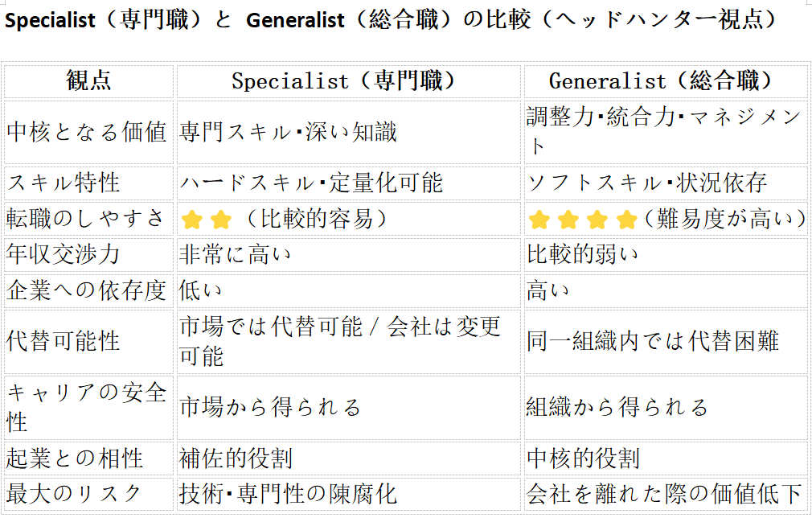Click the 中核的役割 cell
The image size is (812, 518).
point(583,458)
